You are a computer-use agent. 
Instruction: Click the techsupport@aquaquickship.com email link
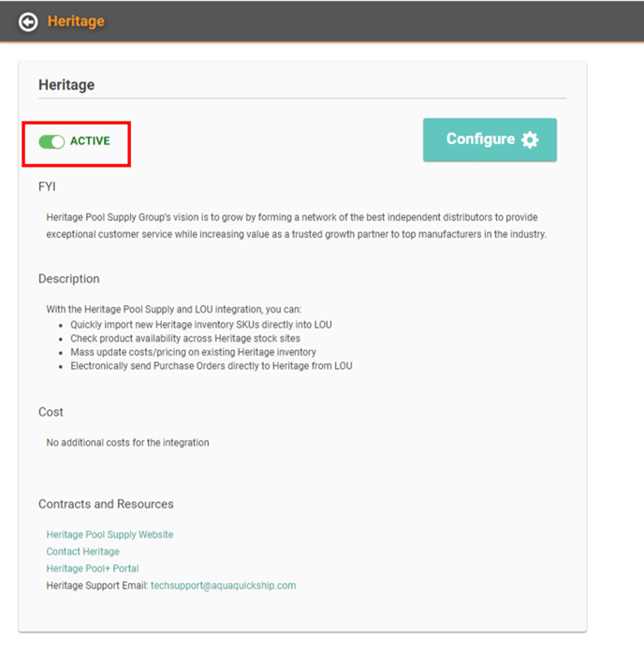click(223, 585)
